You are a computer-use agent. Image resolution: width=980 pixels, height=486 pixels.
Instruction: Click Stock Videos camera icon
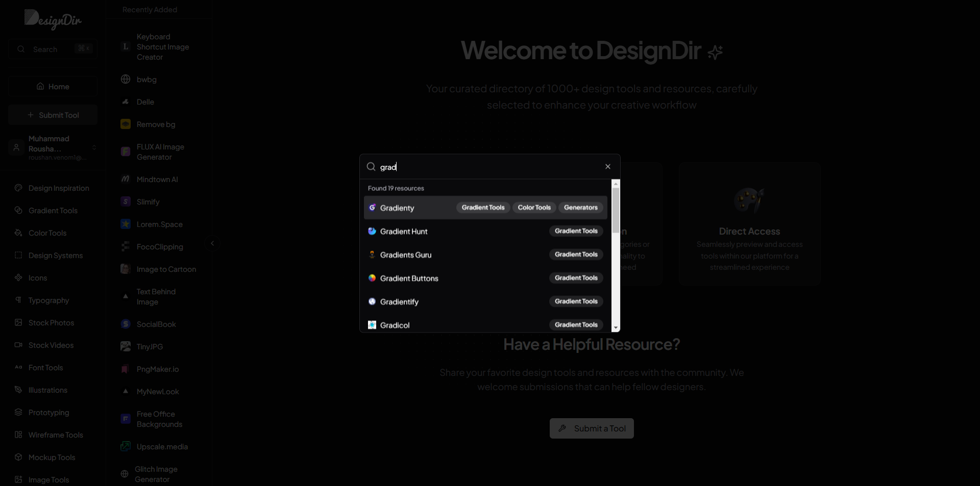click(18, 345)
